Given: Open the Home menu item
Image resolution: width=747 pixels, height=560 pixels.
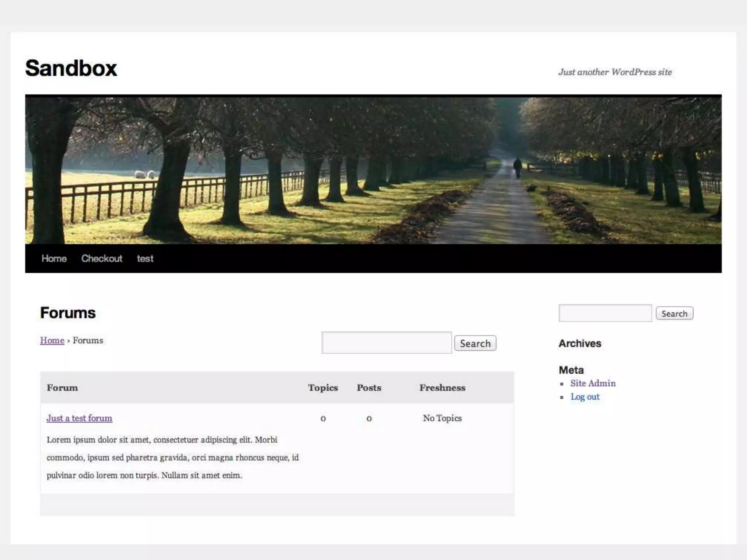Looking at the screenshot, I should coord(54,258).
